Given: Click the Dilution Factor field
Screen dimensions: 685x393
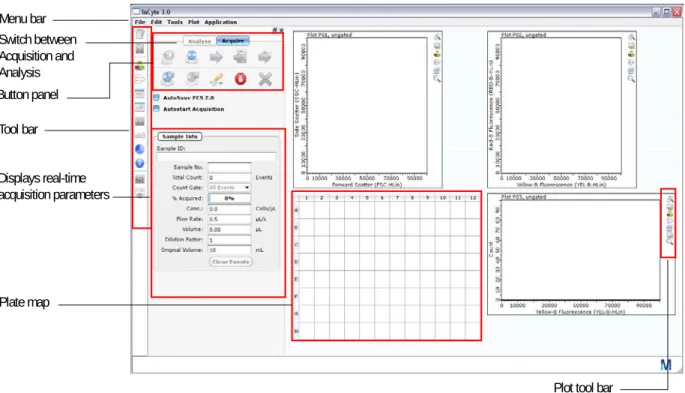Looking at the screenshot, I should (229, 240).
